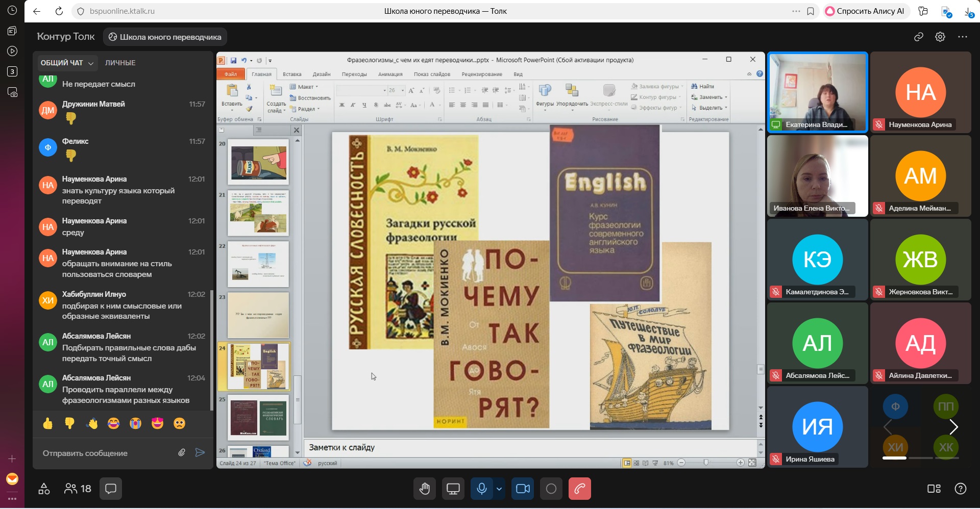Start screen sharing with the monitor icon
This screenshot has width=980, height=509.
(453, 489)
